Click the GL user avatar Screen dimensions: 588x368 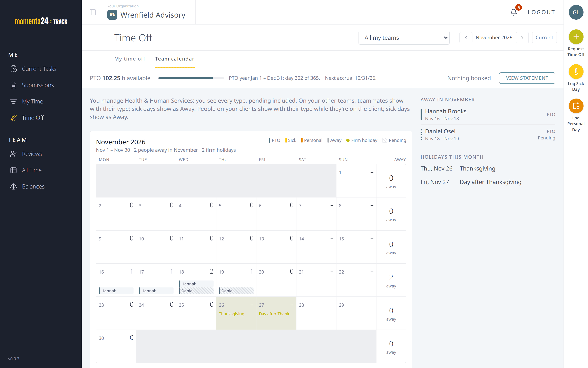point(576,12)
